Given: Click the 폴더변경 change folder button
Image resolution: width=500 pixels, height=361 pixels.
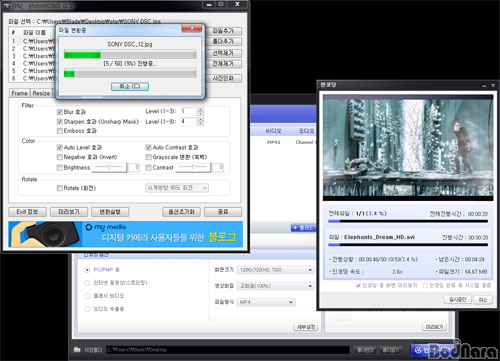Looking at the screenshot, I should [365, 350].
